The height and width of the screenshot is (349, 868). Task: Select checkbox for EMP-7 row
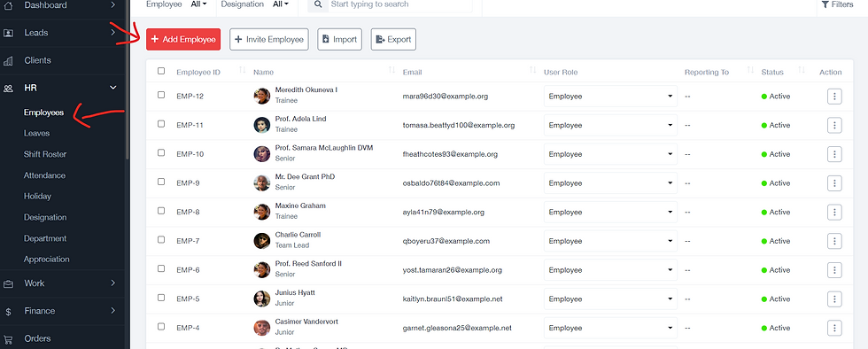[x=161, y=239]
